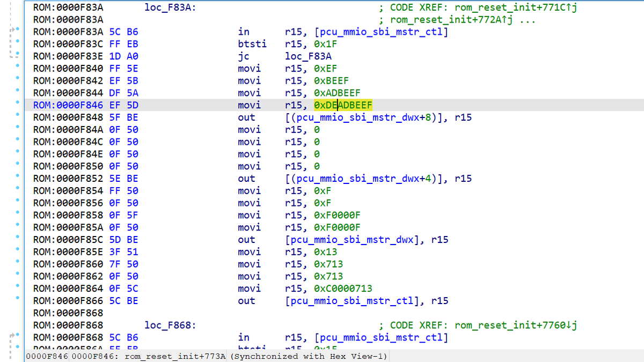Select the 0xBEEF immediate at address 0000F842
The width and height of the screenshot is (644, 362).
[331, 81]
